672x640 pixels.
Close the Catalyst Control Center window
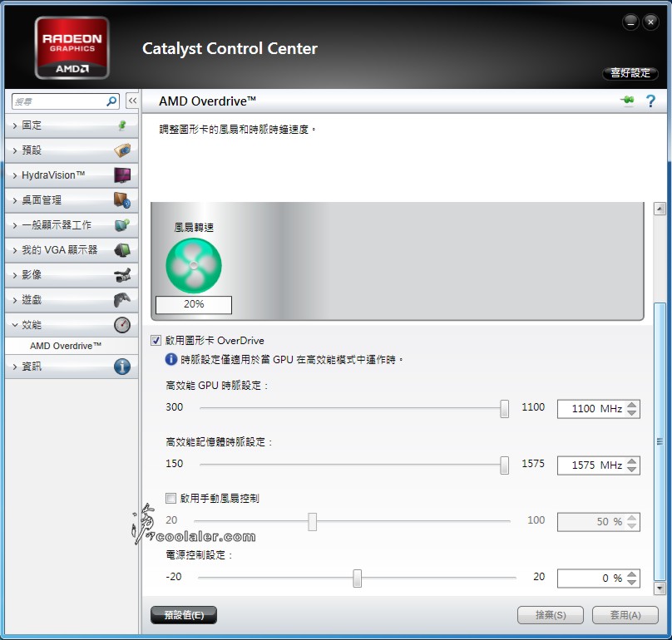(650, 22)
